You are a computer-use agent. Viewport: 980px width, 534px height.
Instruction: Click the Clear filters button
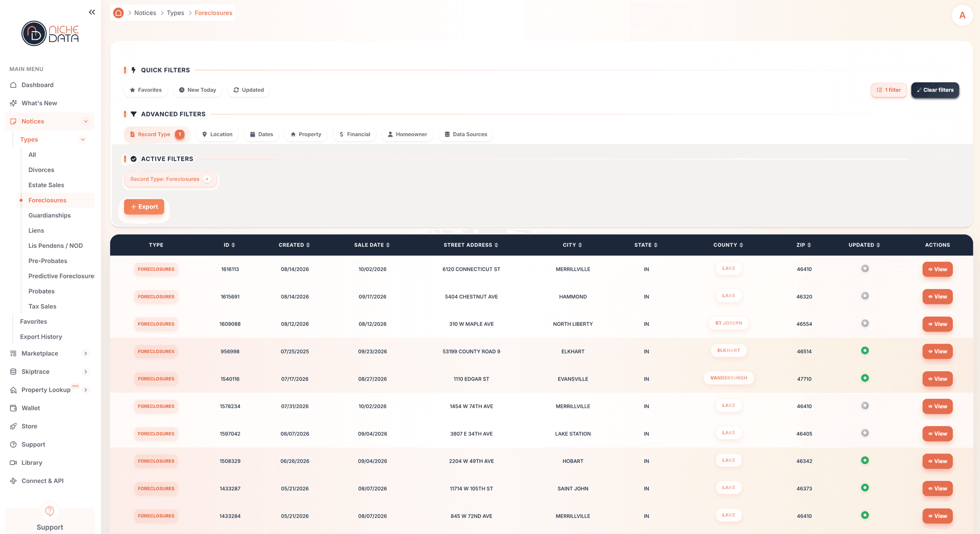[935, 90]
